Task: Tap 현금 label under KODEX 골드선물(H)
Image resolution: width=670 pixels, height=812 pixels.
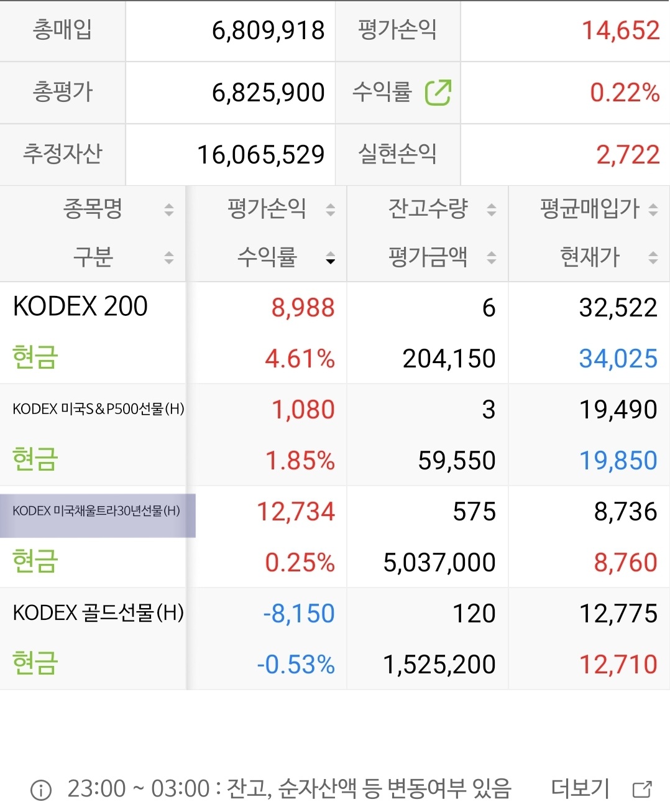Action: tap(35, 663)
